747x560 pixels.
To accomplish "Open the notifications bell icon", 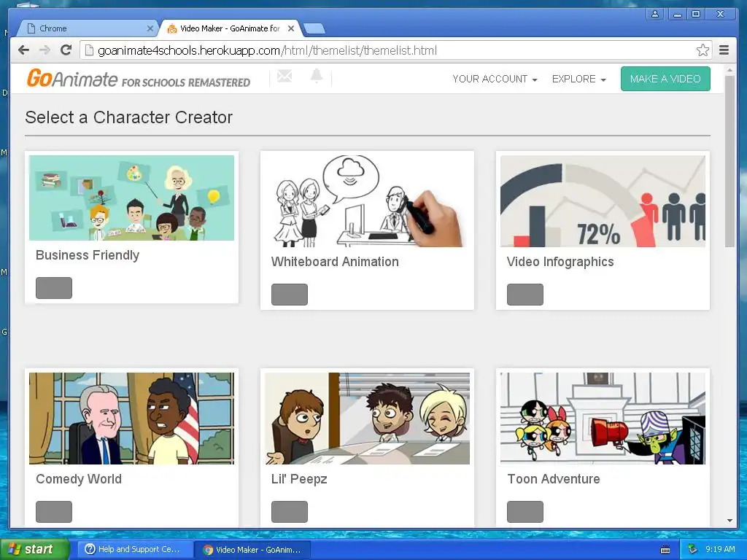I will [317, 76].
